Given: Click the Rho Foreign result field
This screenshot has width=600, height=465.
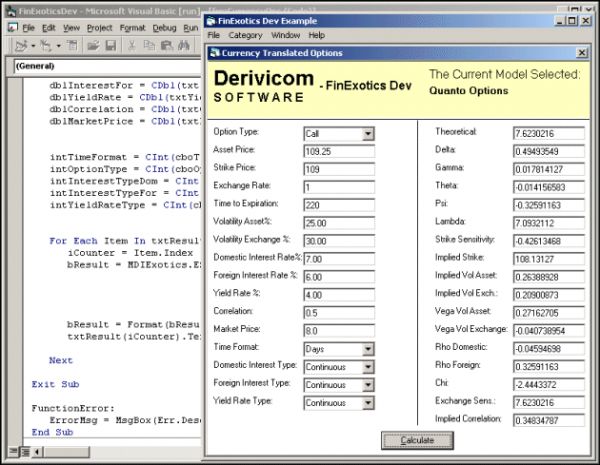Looking at the screenshot, I should coord(549,367).
